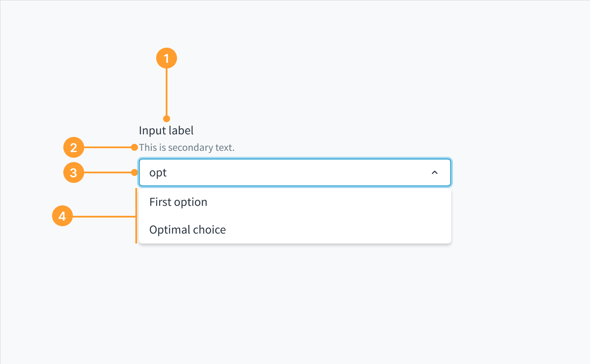590x364 pixels.
Task: Click the connector dot beside marker 2
Action: (x=135, y=147)
